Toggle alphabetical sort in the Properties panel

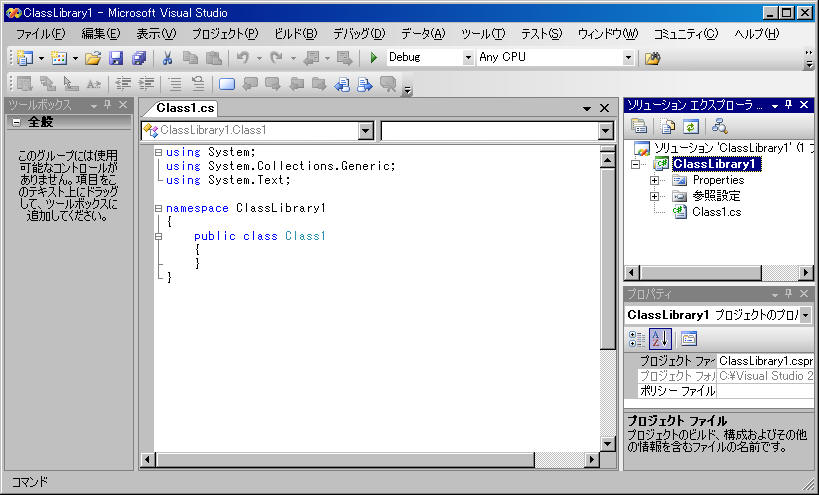pos(660,338)
